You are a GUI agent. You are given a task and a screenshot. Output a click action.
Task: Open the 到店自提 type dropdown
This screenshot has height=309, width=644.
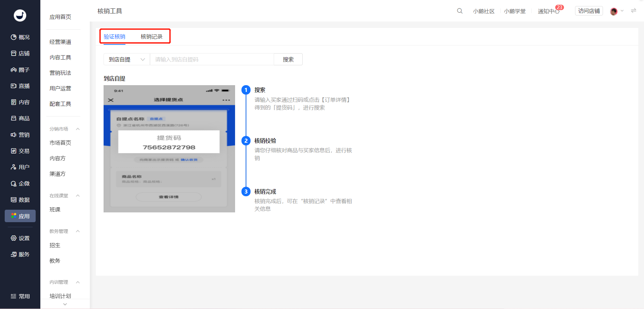click(127, 59)
